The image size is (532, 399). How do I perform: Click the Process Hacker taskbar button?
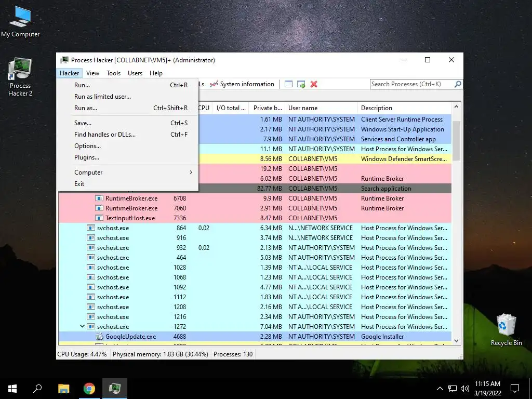[x=115, y=389]
